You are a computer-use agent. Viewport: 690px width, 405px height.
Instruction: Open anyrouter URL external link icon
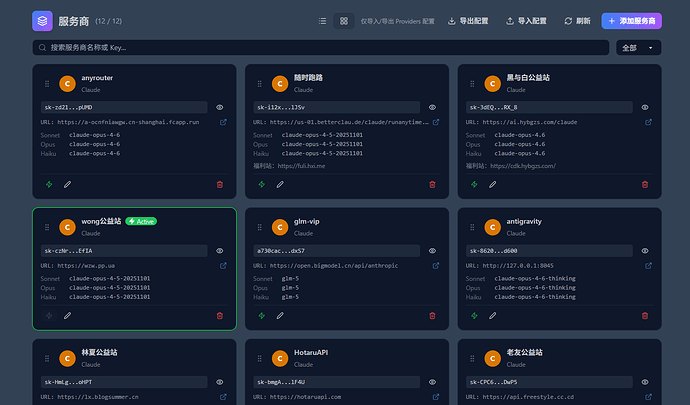[223, 122]
